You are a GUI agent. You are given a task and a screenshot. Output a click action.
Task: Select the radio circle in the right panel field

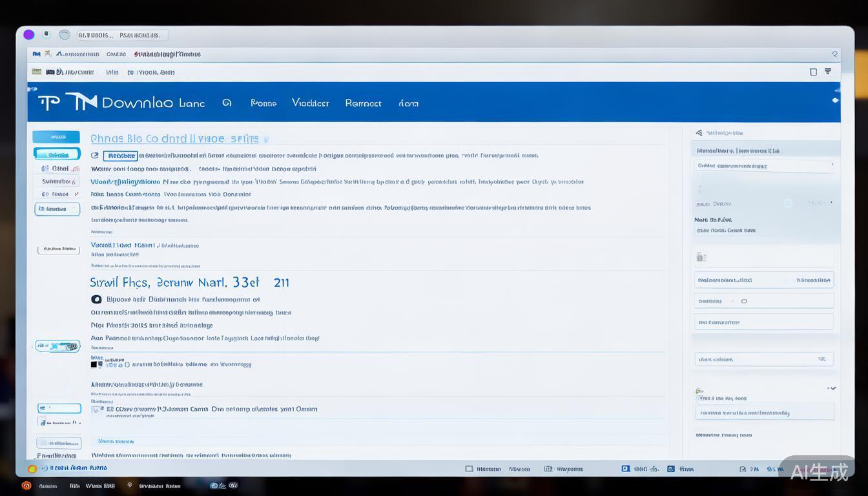tap(744, 301)
